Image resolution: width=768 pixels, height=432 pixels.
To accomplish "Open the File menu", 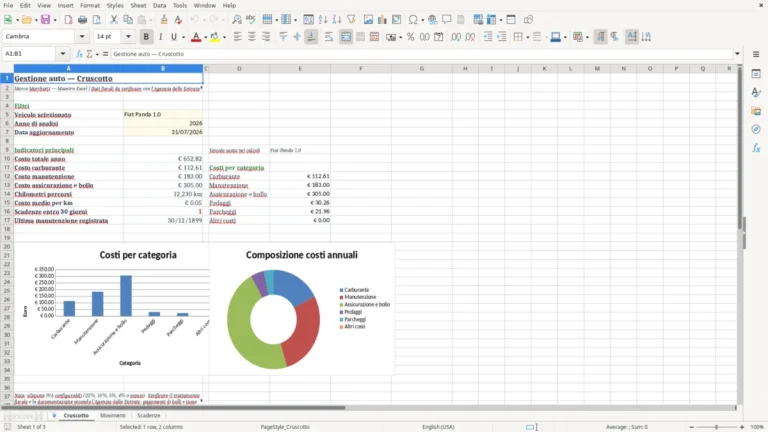I will coord(8,5).
